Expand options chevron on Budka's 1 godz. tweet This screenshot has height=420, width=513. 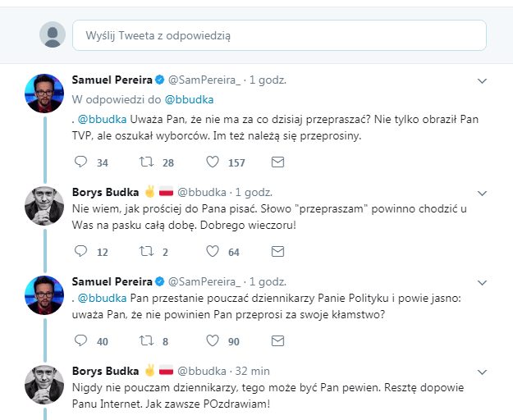[483, 193]
